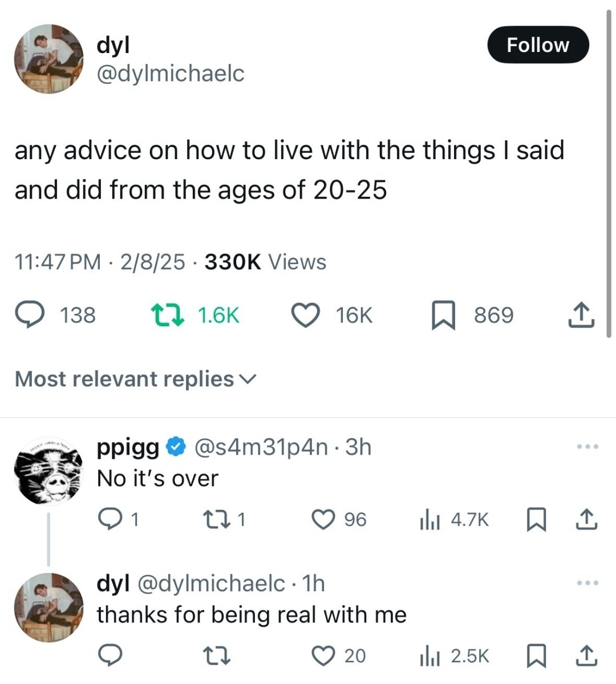Open the @s4m31p4n handle link

261,447
